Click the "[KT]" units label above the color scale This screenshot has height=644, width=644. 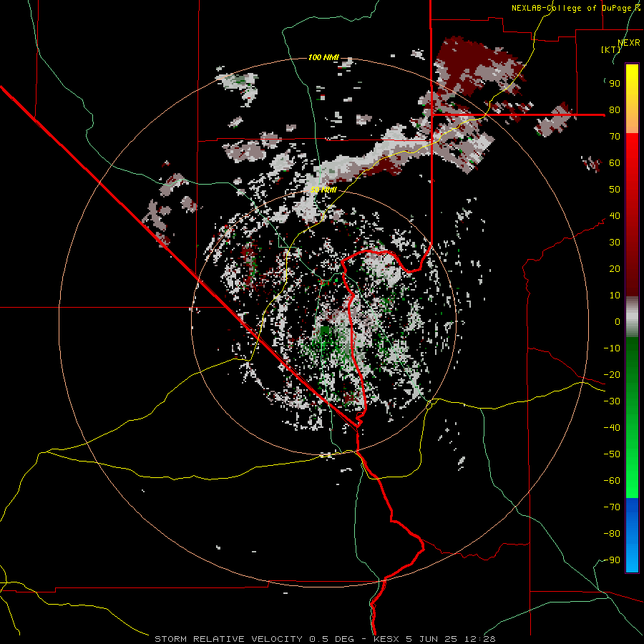(611, 49)
